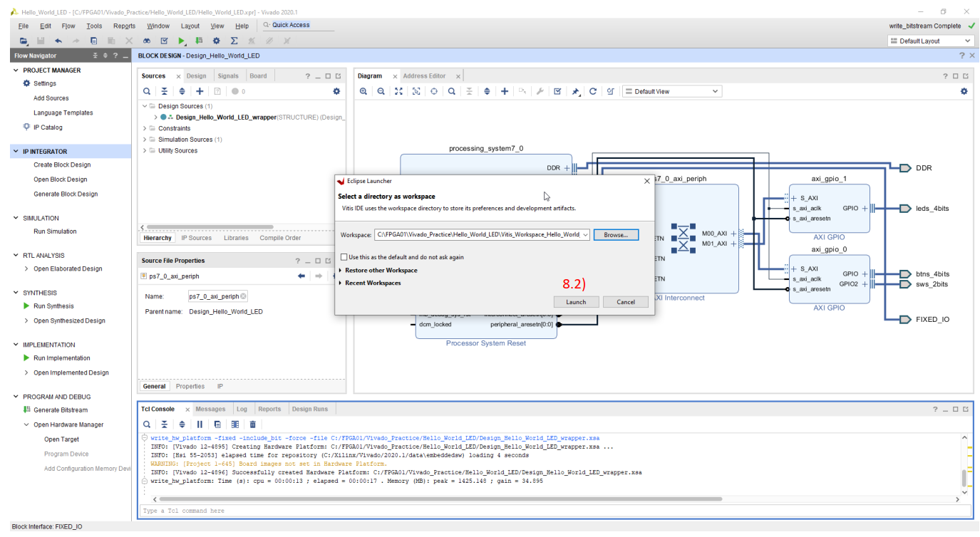Click the center crosshair icon in the Diagram toolbar
This screenshot has width=980, height=537.
(434, 91)
